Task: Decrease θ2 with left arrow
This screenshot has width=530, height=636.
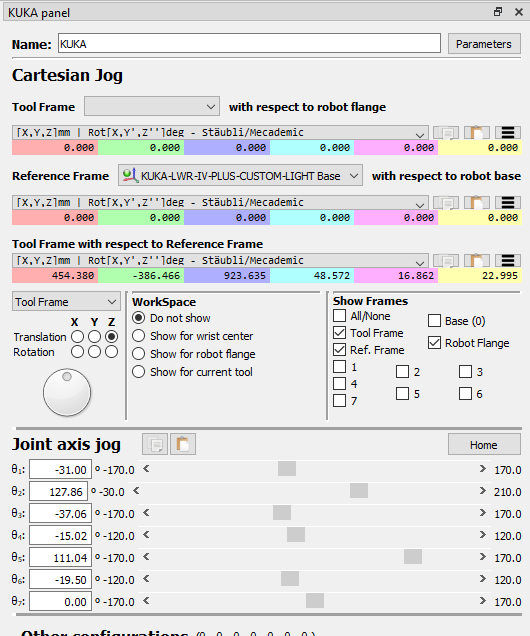Action: (x=136, y=491)
